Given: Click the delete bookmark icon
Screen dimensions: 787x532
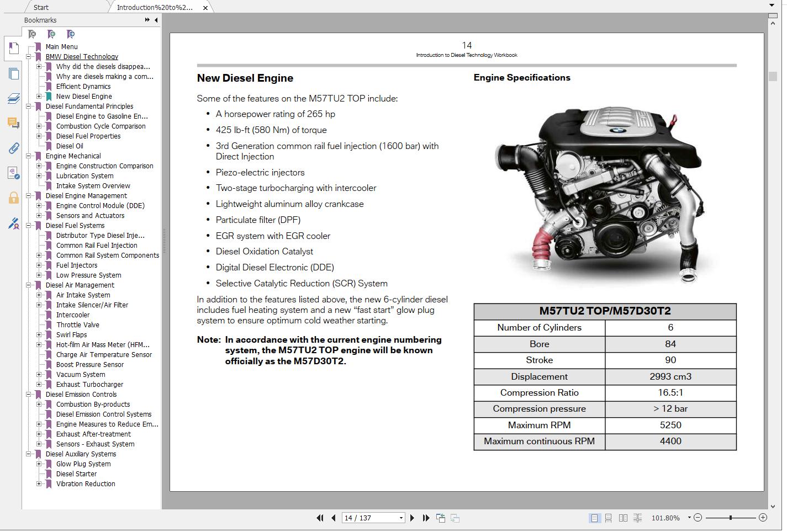Looking at the screenshot, I should pos(32,34).
